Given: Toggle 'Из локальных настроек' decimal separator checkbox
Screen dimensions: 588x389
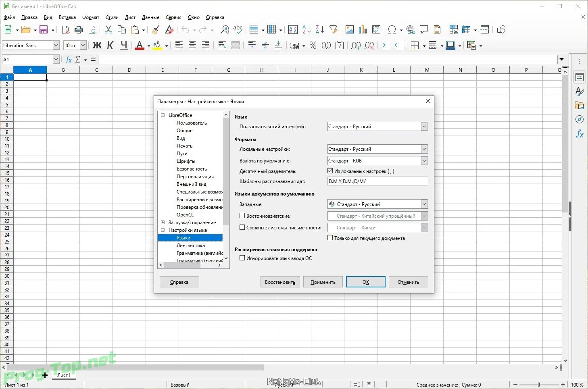Looking at the screenshot, I should pyautogui.click(x=330, y=171).
